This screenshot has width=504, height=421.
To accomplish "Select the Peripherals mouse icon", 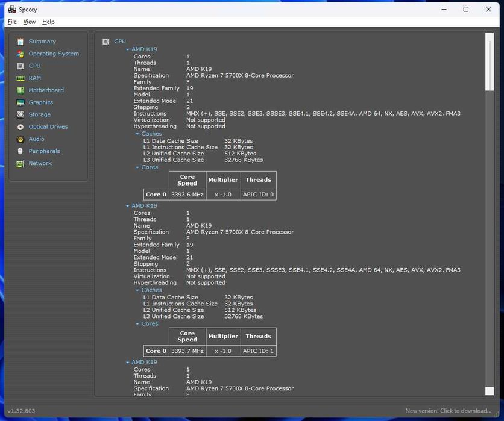I will (x=20, y=151).
